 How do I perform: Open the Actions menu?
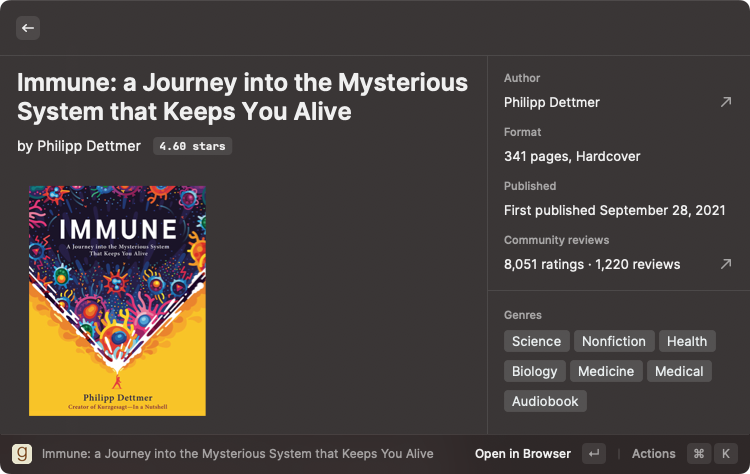(653, 453)
